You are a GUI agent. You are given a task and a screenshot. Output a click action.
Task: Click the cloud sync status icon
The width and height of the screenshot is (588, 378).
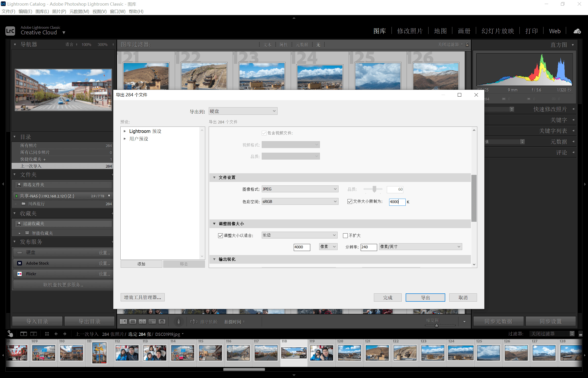coord(577,31)
